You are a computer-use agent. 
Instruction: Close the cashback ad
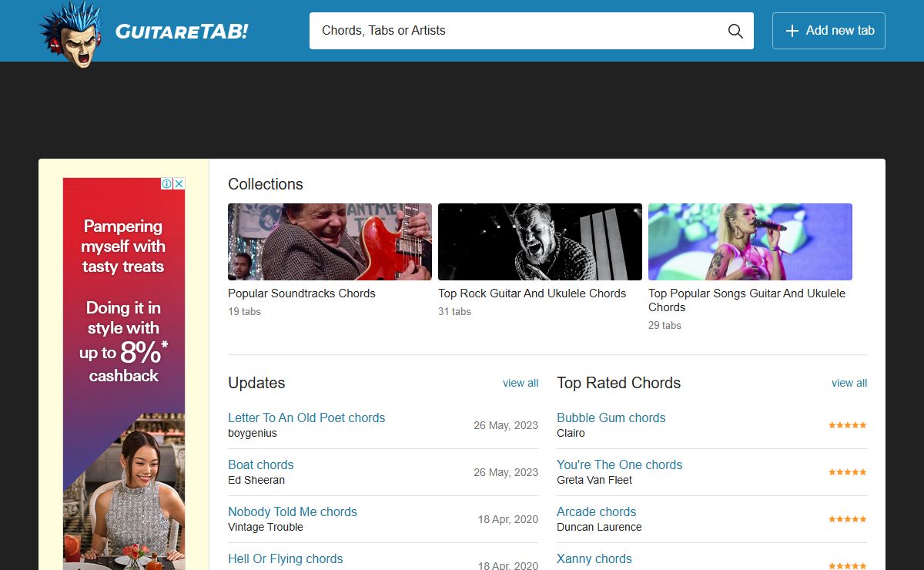pos(179,183)
